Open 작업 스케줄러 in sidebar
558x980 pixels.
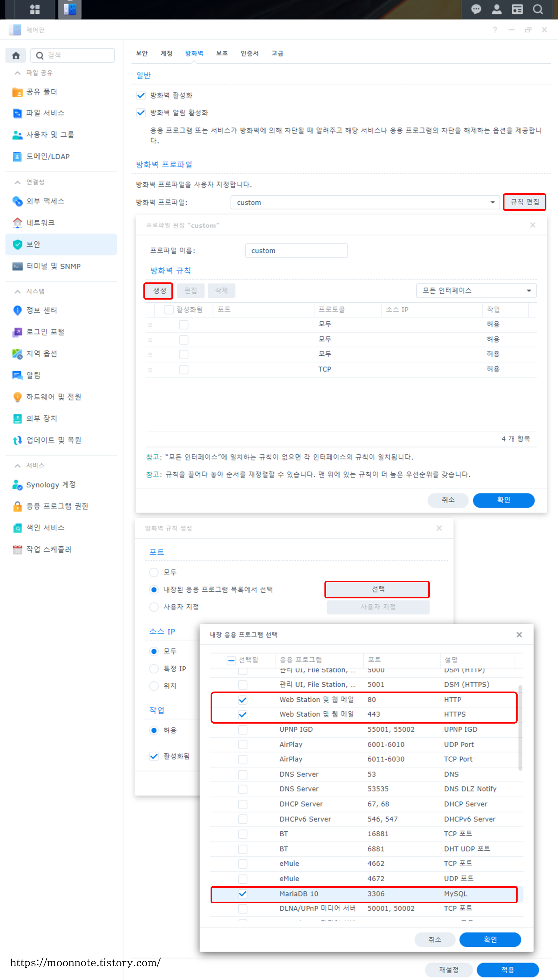coord(49,549)
